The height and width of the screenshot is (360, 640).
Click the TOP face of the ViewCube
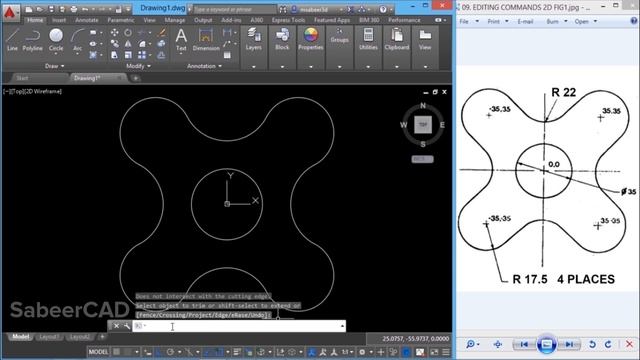(423, 124)
